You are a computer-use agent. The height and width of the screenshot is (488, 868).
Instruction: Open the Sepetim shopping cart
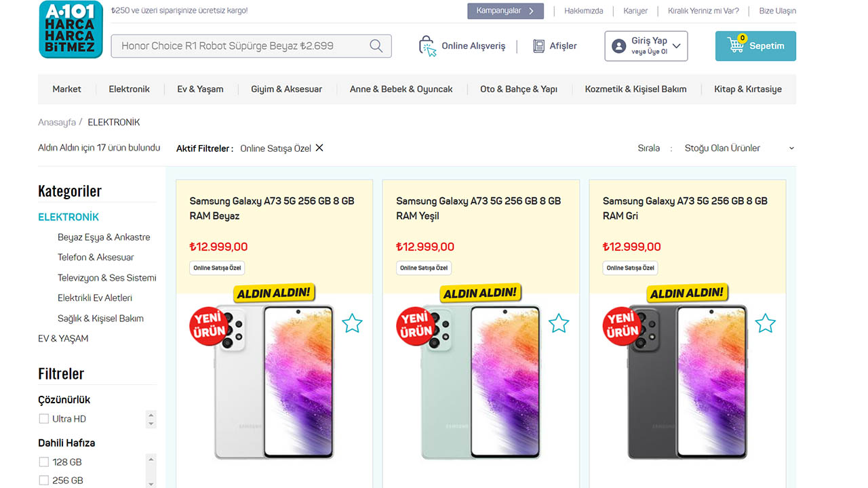click(755, 46)
